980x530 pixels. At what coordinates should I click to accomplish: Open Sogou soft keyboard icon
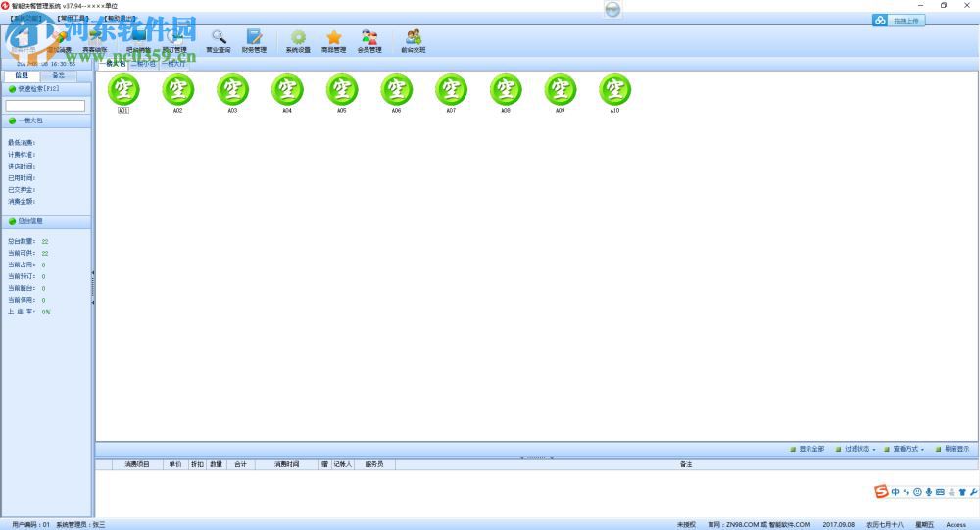point(940,492)
